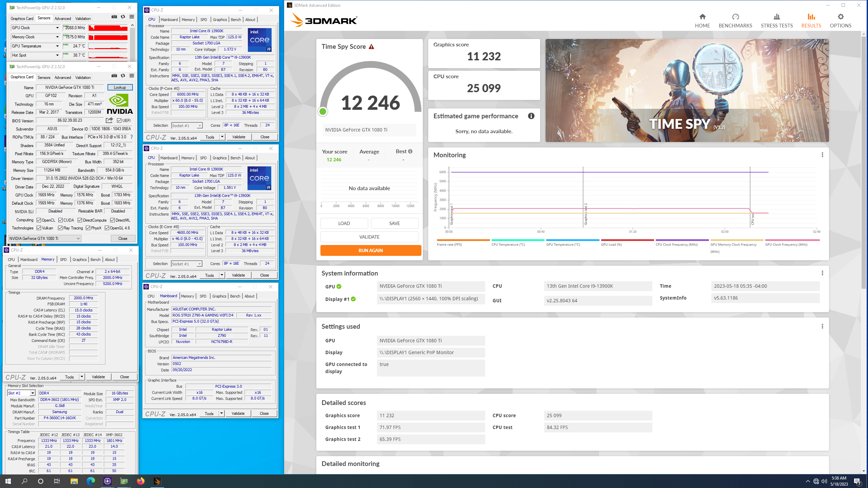Click Estimated game performance info icon
Viewport: 868px width, 488px height.
[531, 116]
